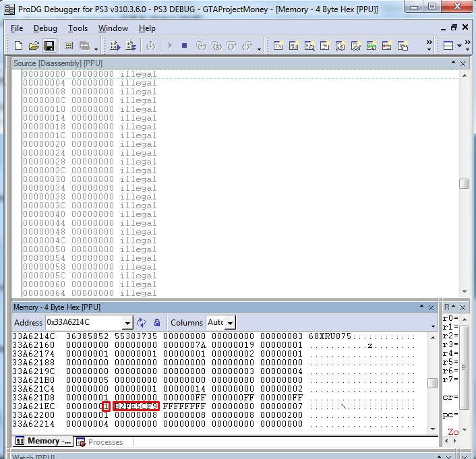This screenshot has height=459, width=476.
Task: Click memory row address 33A6214C
Action: [x=34, y=336]
